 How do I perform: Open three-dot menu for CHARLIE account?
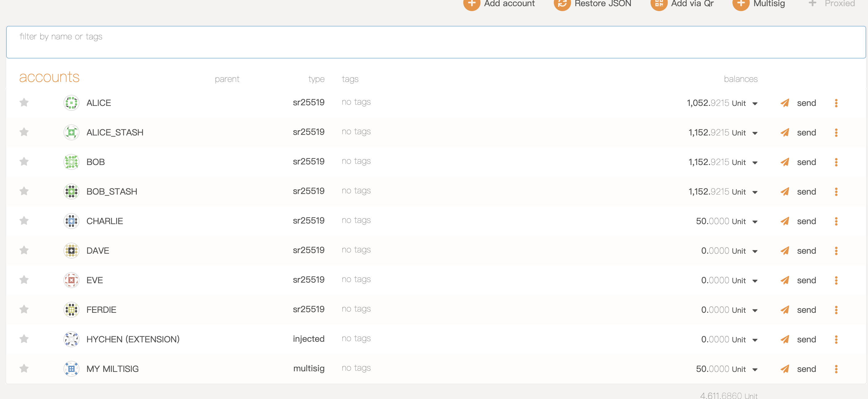[836, 221]
